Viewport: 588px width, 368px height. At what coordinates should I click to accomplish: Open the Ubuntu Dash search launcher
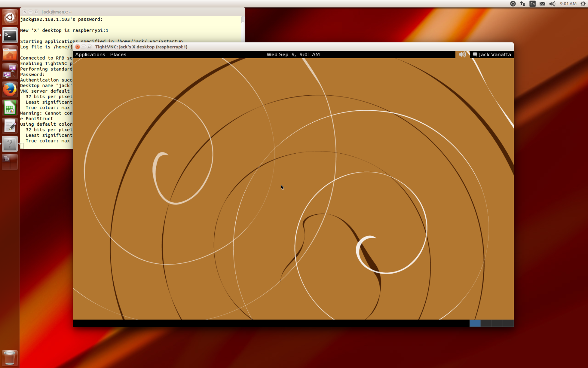[10, 17]
